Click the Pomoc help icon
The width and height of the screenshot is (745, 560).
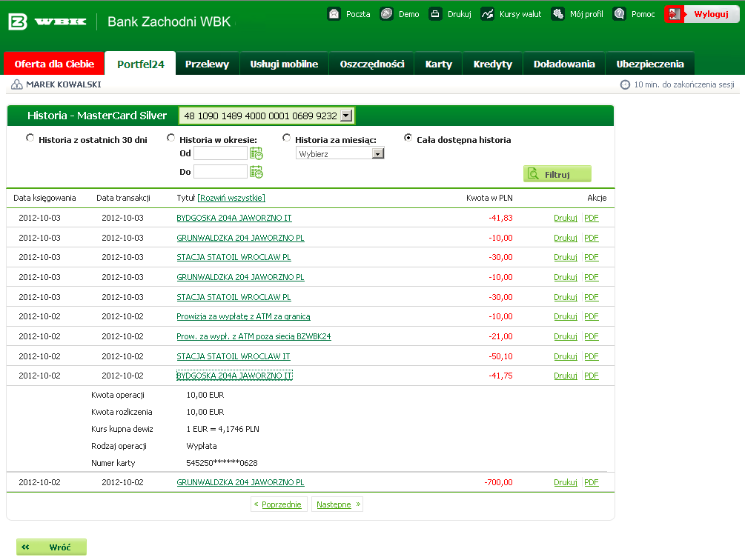tap(619, 14)
